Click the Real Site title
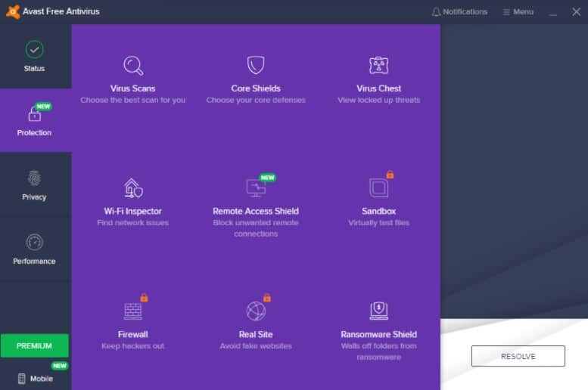588x390 pixels. tap(256, 335)
